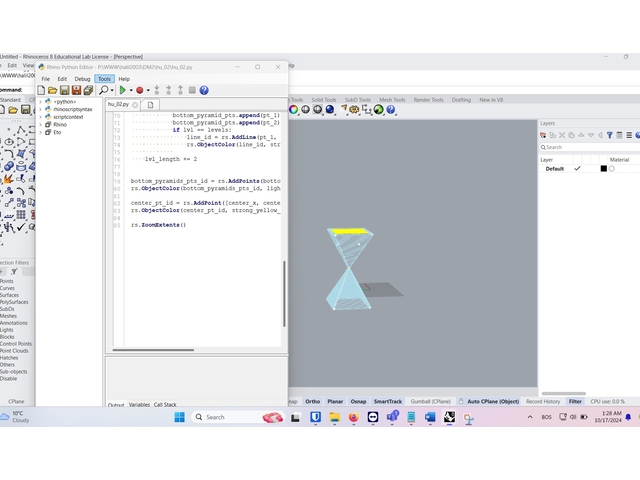Click the Layers panel search field
Image resolution: width=640 pixels, height=480 pixels.
[x=588, y=147]
